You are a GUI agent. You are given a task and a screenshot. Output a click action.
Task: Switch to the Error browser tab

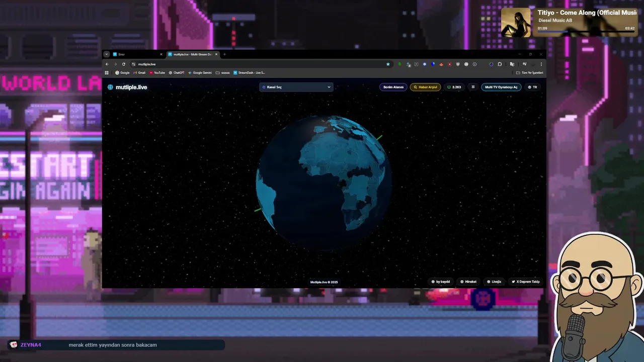pos(136,54)
